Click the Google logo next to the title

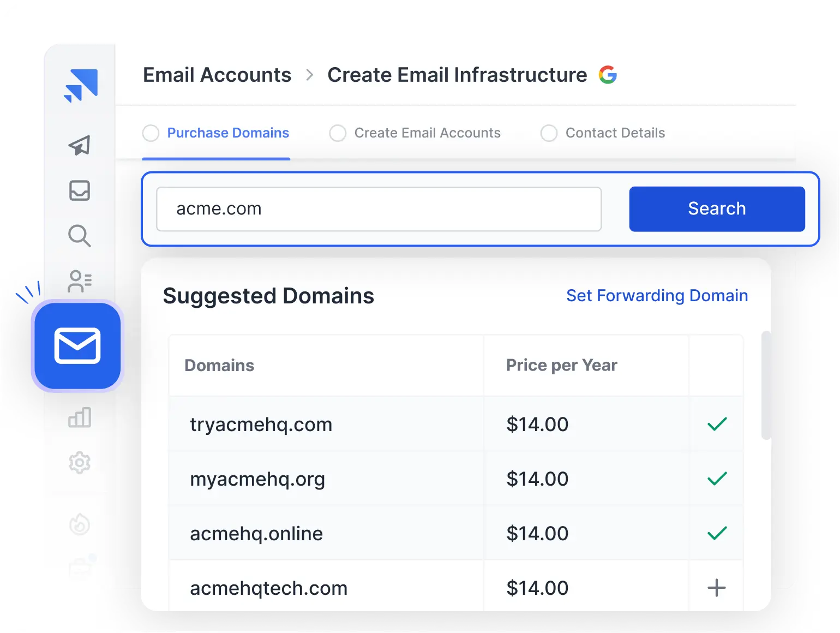point(608,75)
